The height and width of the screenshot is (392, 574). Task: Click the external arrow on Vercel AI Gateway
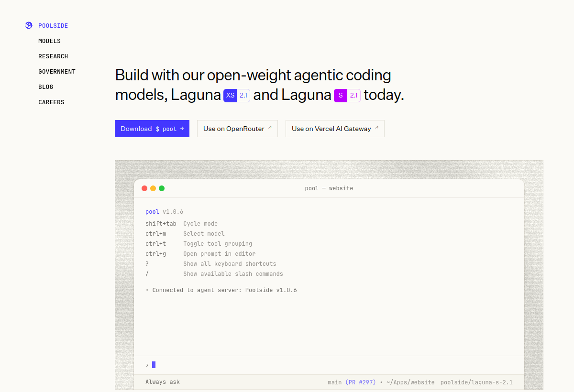tap(376, 128)
